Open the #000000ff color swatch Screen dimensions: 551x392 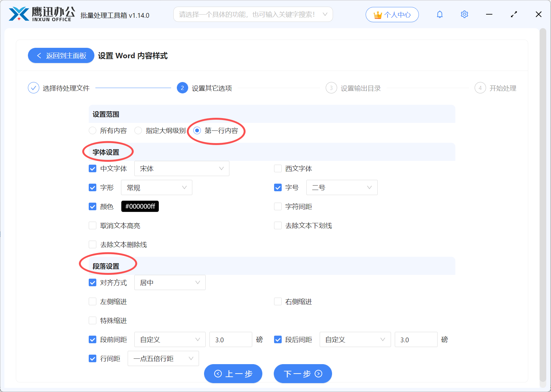(140, 206)
